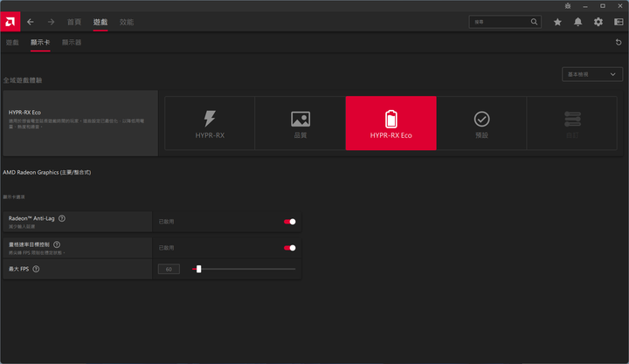The height and width of the screenshot is (364, 629).
Task: Maximize the window
Action: click(602, 6)
